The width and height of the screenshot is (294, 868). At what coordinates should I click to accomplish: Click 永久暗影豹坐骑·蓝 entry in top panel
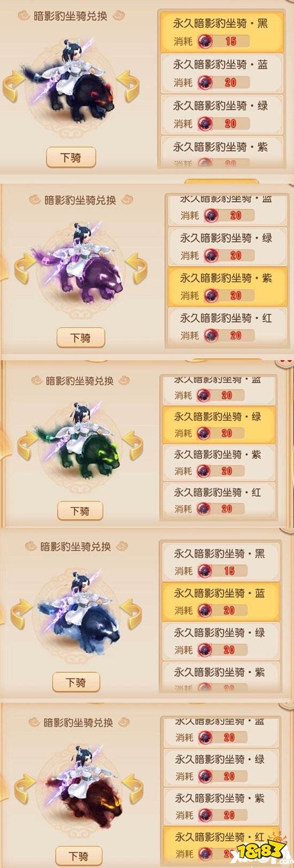[221, 73]
